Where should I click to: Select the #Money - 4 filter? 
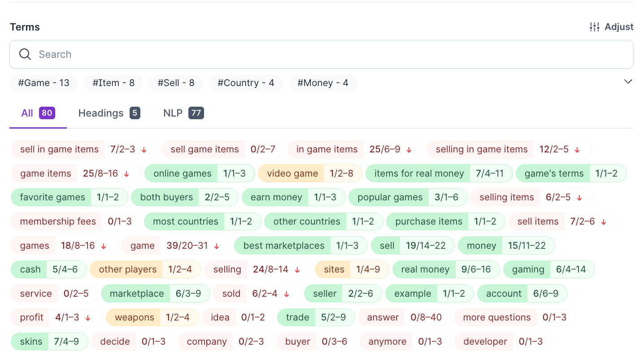(x=323, y=83)
